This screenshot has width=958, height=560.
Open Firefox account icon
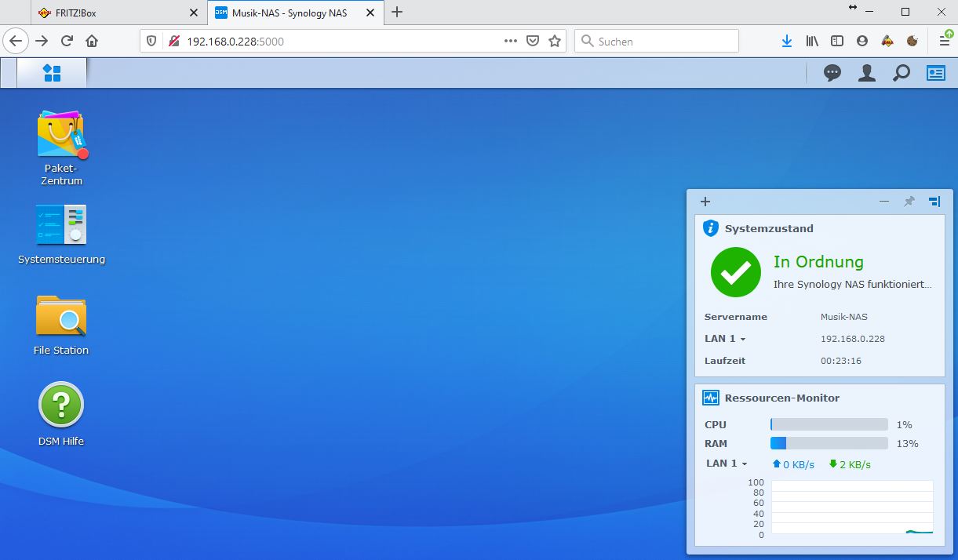tap(862, 41)
